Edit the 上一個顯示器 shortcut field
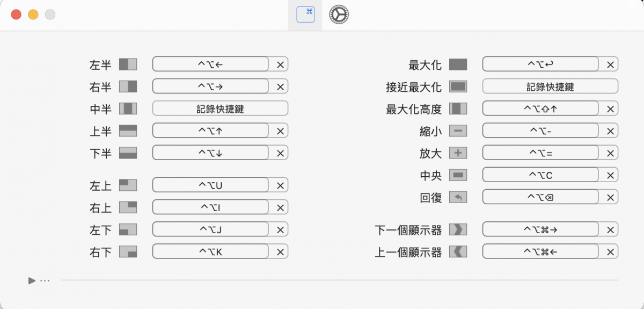644x309 pixels. (x=540, y=251)
